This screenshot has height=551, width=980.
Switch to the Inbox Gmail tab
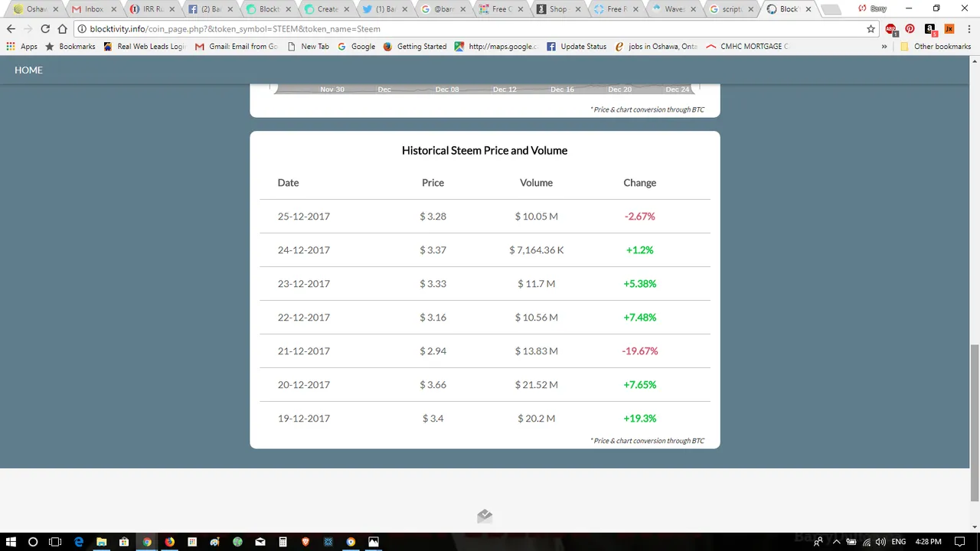pyautogui.click(x=93, y=9)
